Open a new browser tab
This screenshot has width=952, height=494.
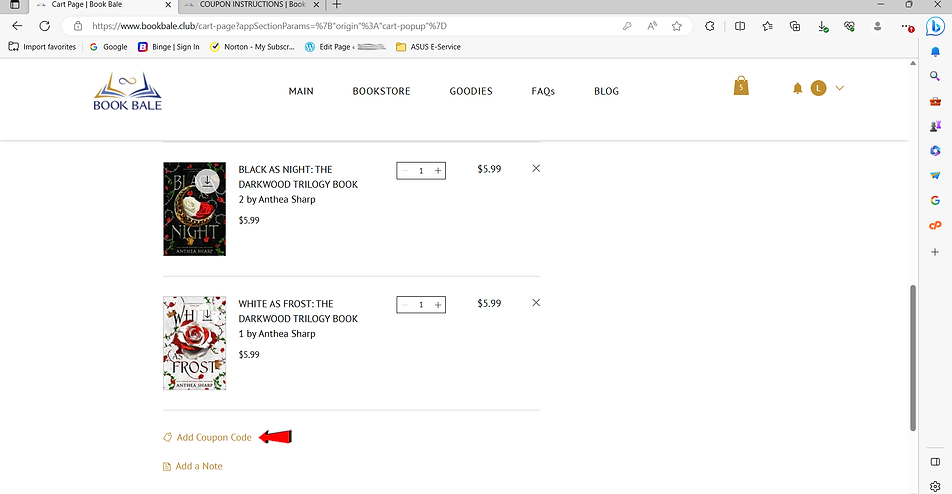pyautogui.click(x=337, y=5)
